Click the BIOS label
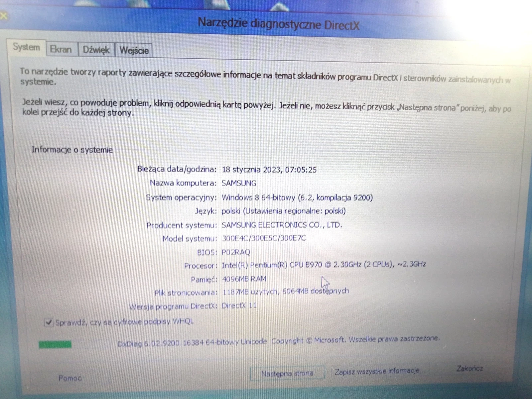 [x=207, y=252]
